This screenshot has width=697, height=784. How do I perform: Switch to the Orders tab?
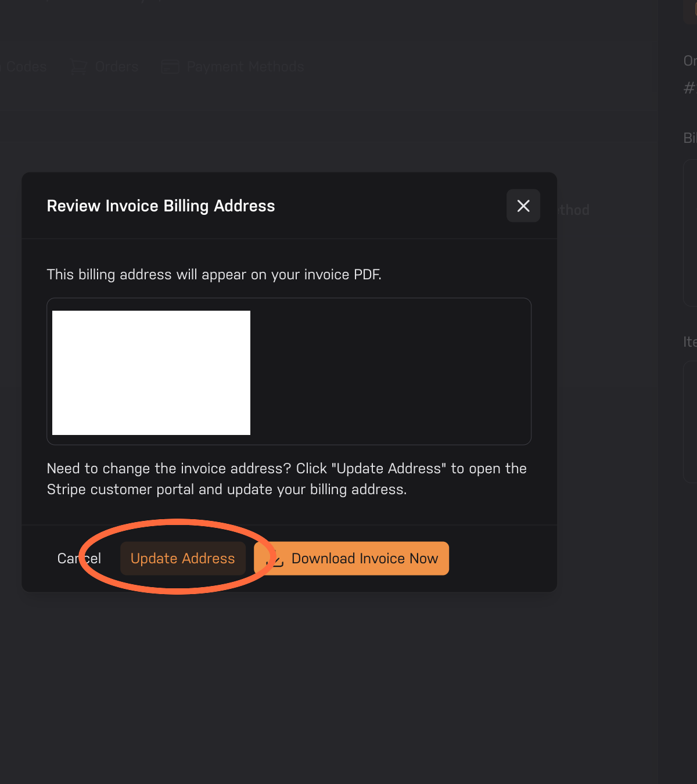[116, 66]
